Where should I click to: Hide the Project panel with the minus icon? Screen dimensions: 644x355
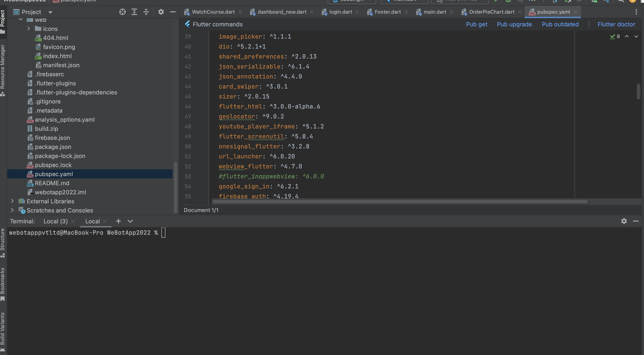tap(173, 12)
